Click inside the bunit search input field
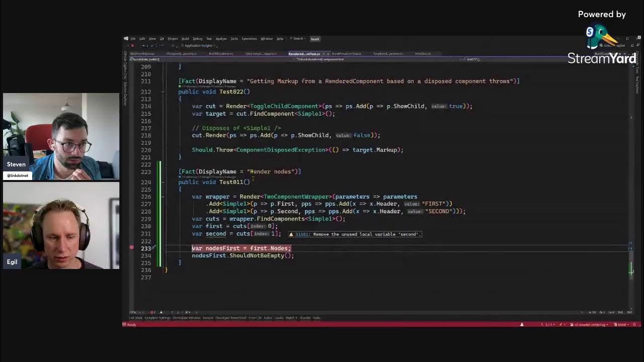The height and width of the screenshot is (362, 644). (315, 39)
